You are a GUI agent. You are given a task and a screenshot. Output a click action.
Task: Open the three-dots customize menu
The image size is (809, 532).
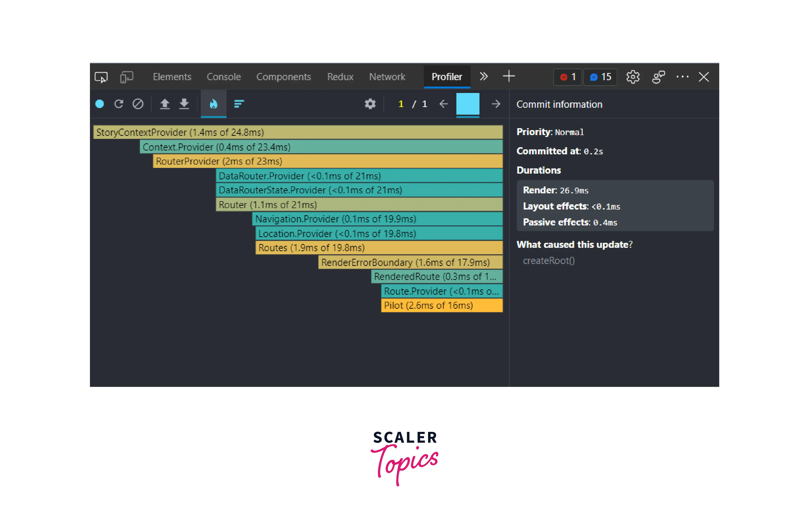pos(682,77)
